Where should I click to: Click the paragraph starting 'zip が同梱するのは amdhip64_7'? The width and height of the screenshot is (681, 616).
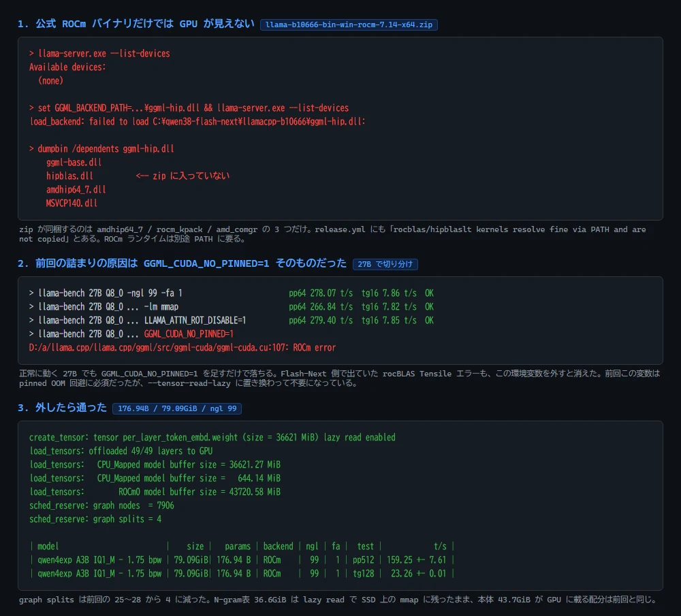pyautogui.click(x=332, y=234)
